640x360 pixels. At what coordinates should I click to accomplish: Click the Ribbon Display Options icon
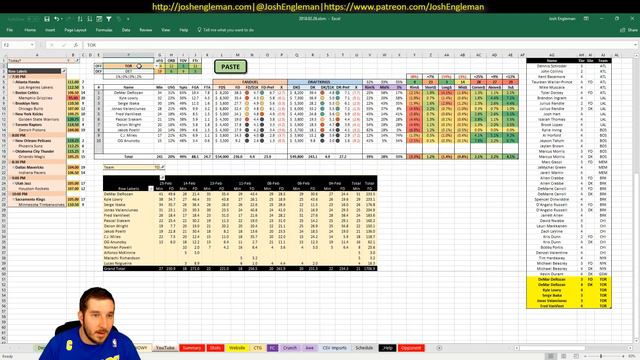coord(586,19)
